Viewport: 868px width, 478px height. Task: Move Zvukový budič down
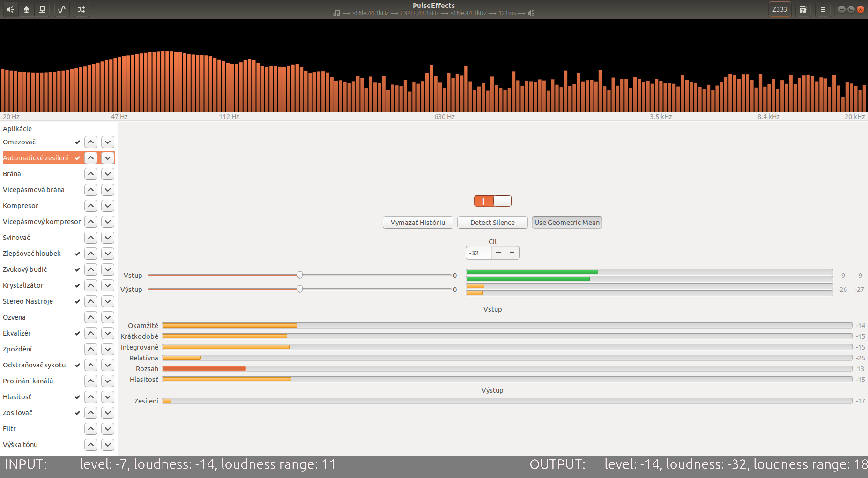(x=108, y=269)
